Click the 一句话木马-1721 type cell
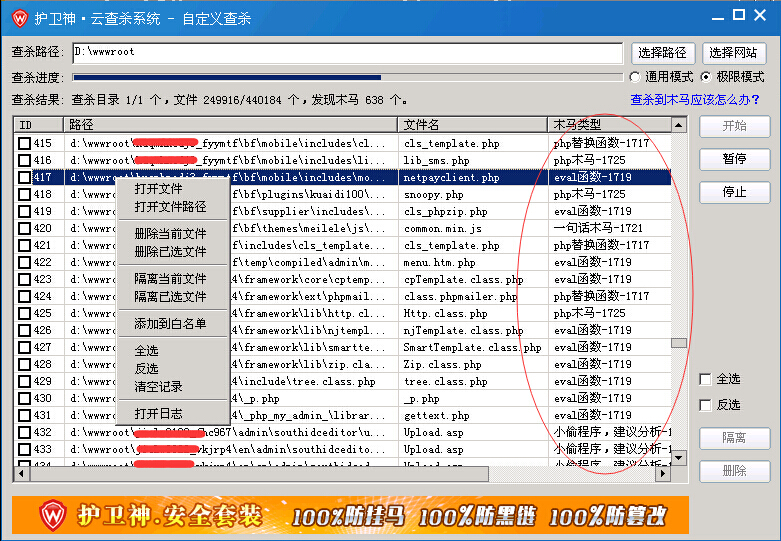781x541 pixels. (x=598, y=228)
